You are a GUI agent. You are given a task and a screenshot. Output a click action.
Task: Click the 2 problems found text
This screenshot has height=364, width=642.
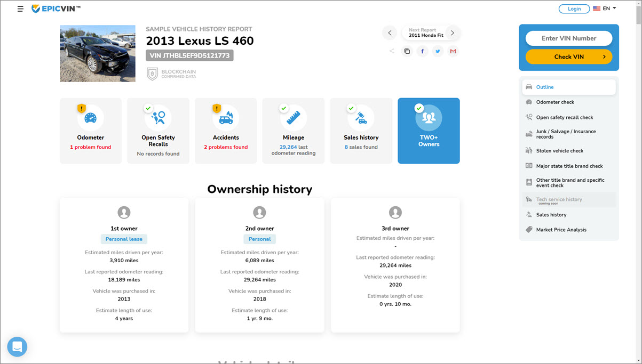point(226,147)
